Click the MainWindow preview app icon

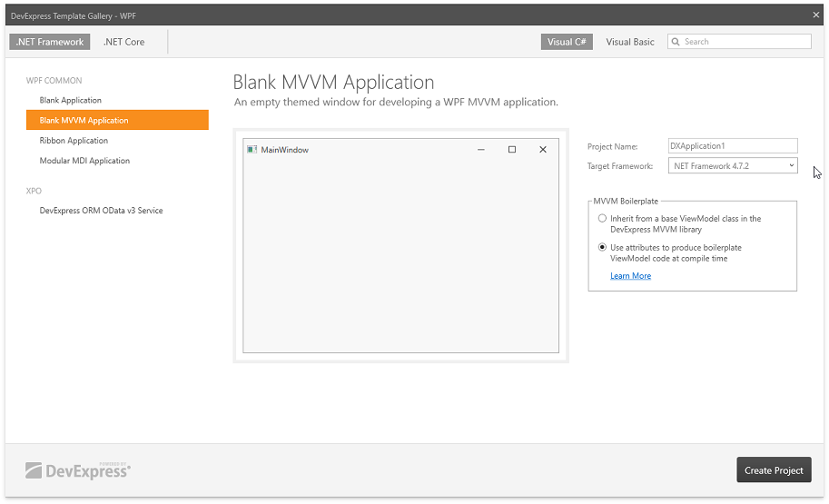coord(252,150)
